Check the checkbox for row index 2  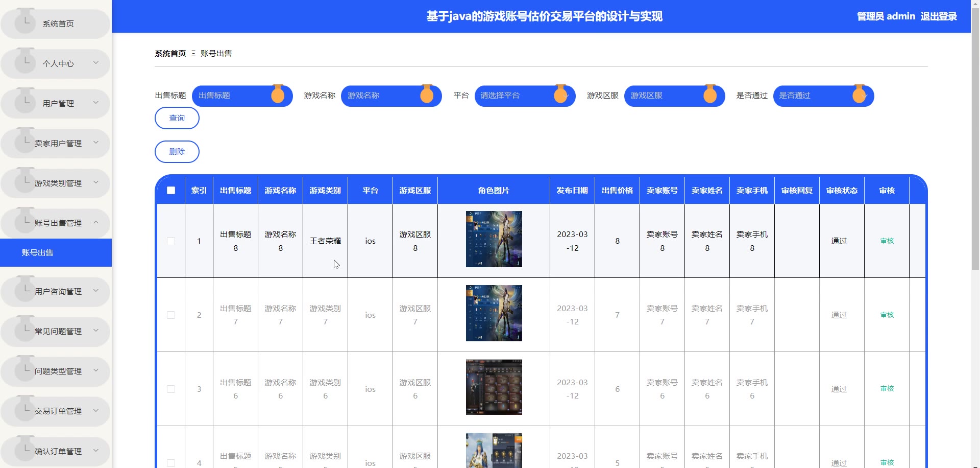171,315
